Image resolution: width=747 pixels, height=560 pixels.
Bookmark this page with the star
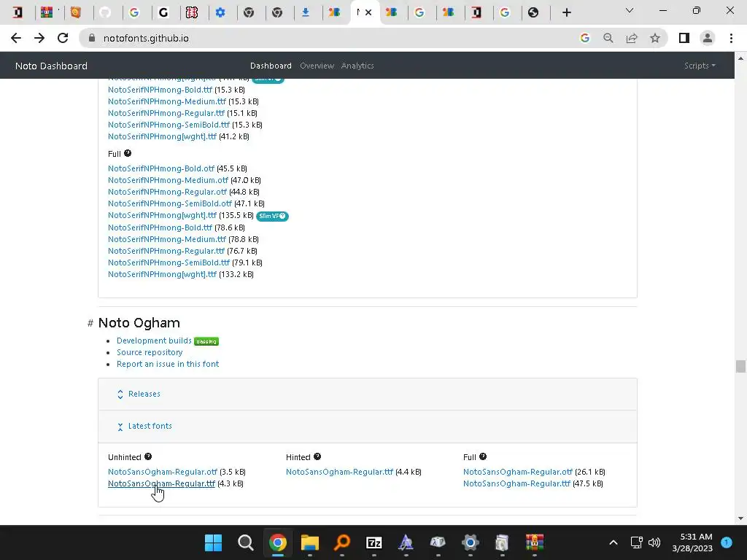[655, 38]
